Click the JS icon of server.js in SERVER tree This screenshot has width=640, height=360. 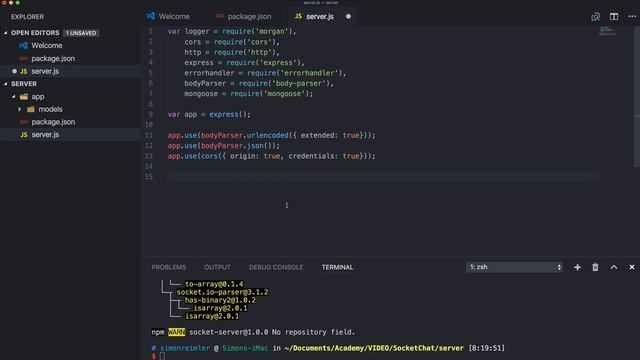24,135
